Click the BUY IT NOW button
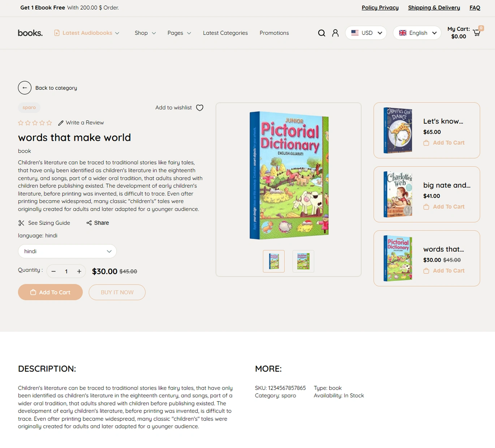The height and width of the screenshot is (448, 495). [117, 292]
